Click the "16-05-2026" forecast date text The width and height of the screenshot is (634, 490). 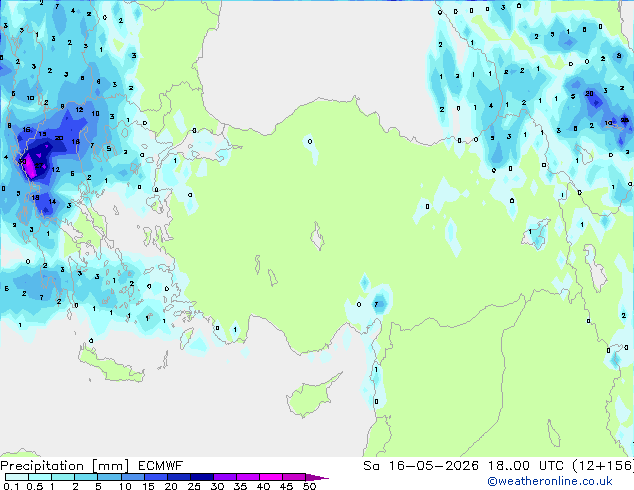(433, 466)
